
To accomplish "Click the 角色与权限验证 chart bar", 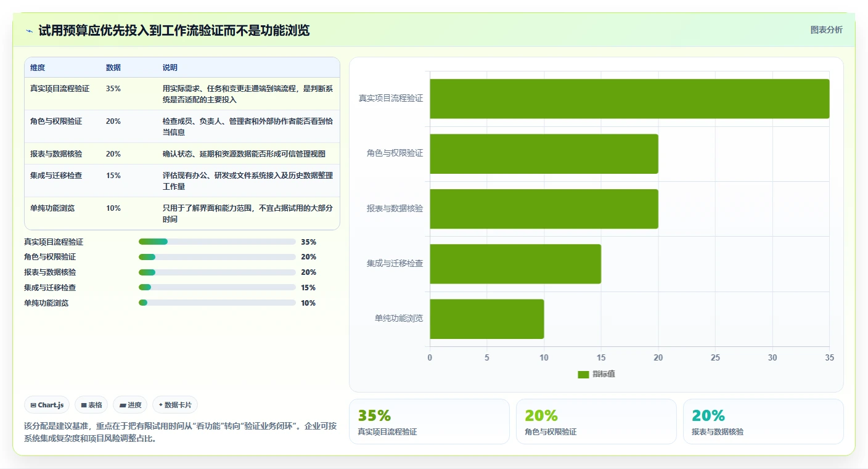I will [544, 154].
